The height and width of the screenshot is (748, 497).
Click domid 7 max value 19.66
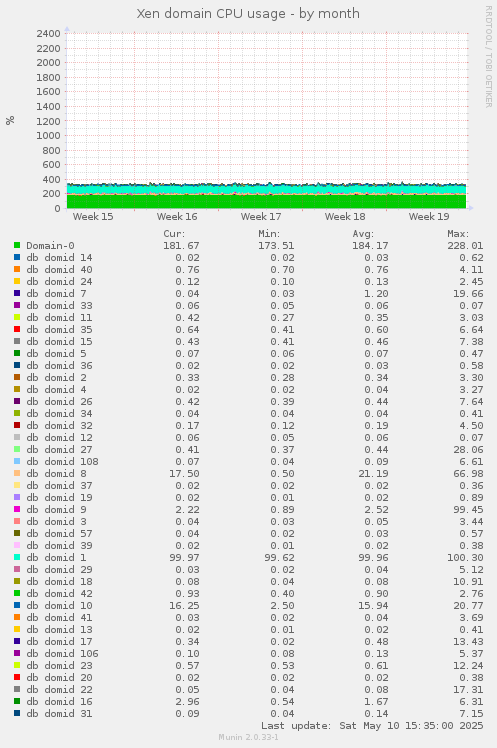(x=468, y=293)
